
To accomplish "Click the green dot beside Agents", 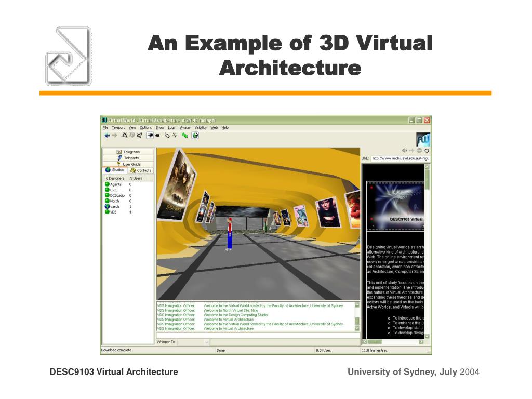I will pyautogui.click(x=107, y=184).
